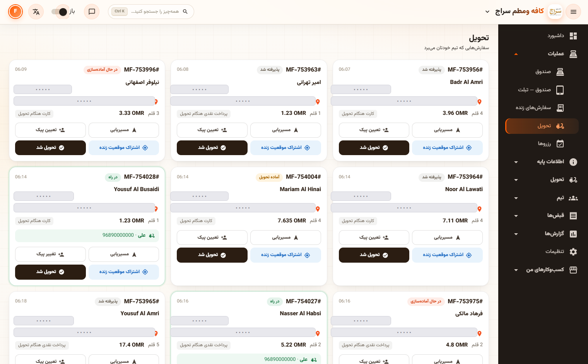Viewport: 588px width, 364px height.
Task: Open the chat messages icon in top bar
Action: click(92, 12)
